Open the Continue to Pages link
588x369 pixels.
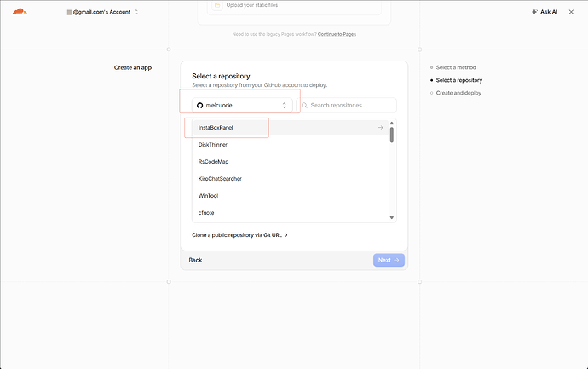[337, 34]
